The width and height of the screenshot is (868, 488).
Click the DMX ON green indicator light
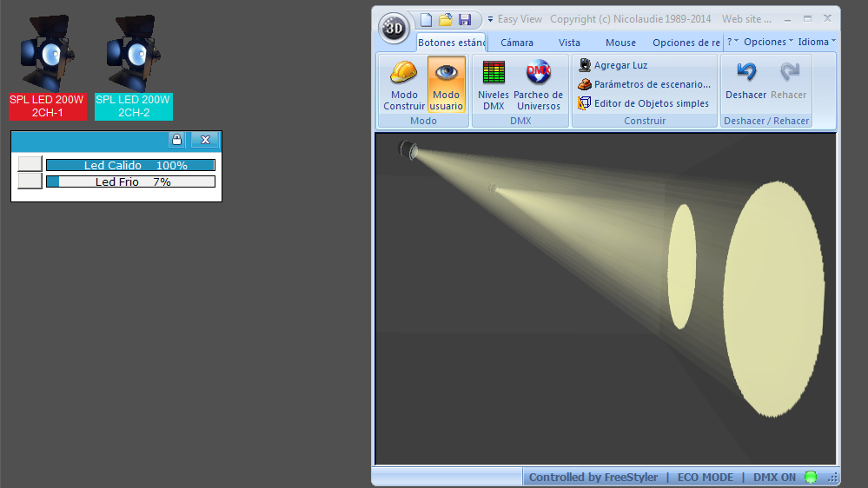point(811,477)
